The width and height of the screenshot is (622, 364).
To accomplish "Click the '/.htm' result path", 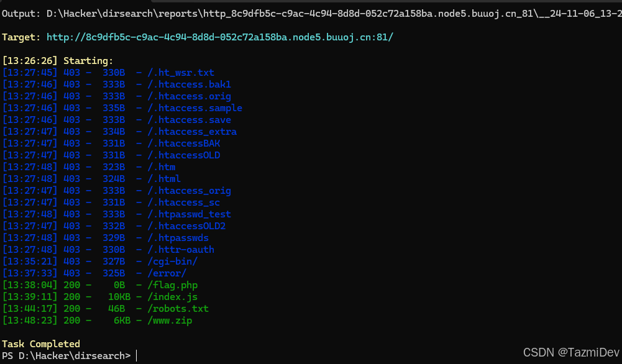I will pyautogui.click(x=161, y=167).
